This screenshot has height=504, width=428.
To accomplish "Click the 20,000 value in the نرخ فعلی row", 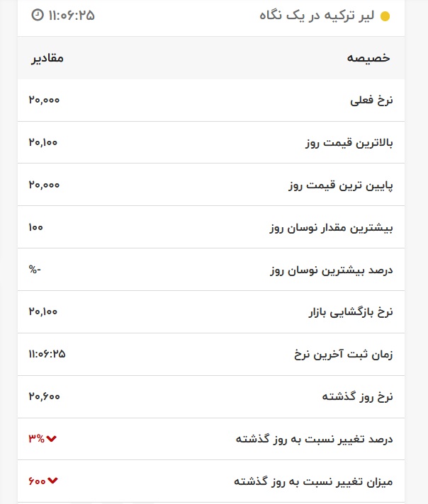I will 44,101.
